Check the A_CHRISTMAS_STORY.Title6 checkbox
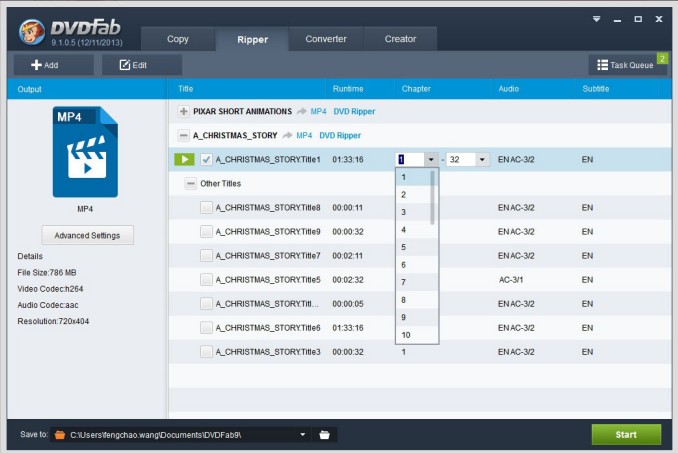The height and width of the screenshot is (453, 678). pyautogui.click(x=206, y=328)
